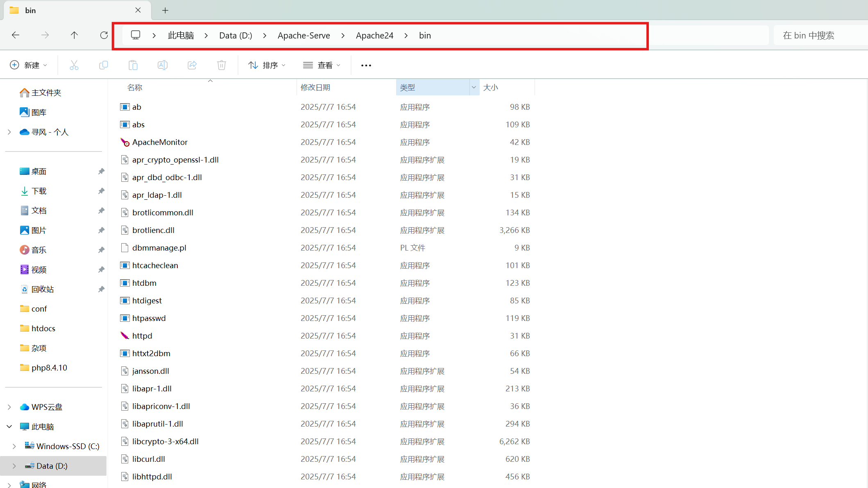Image resolution: width=868 pixels, height=488 pixels.
Task: Go up one folder level
Action: [74, 35]
